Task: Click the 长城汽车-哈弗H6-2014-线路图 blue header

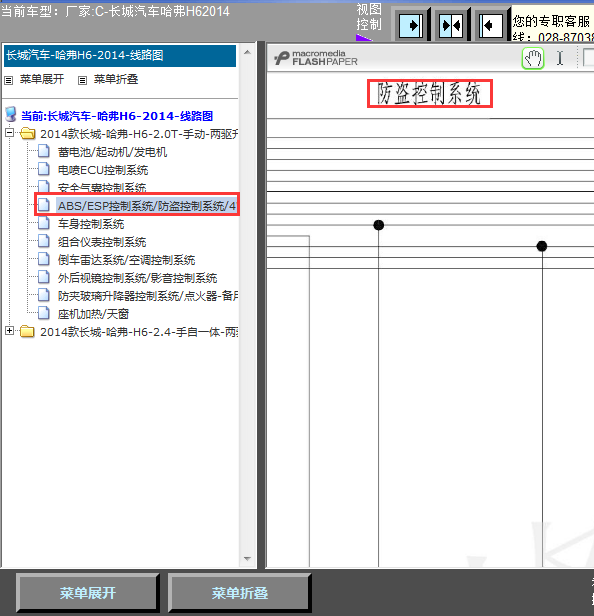Action: 120,56
